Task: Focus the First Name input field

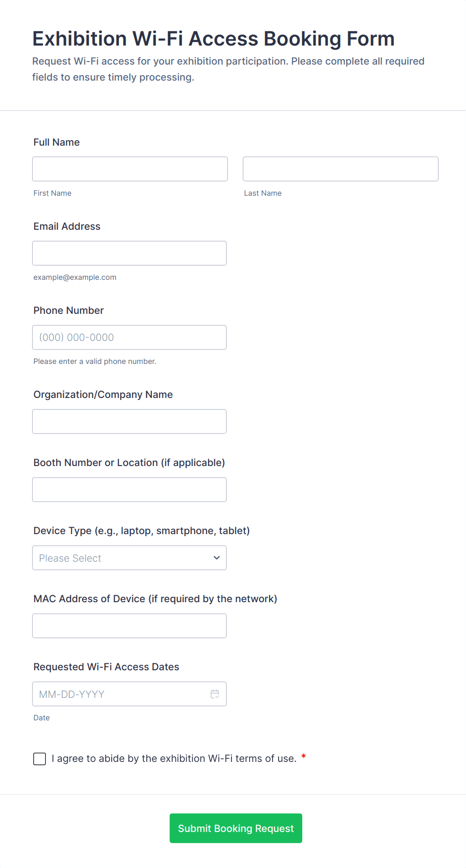Action: (x=130, y=169)
